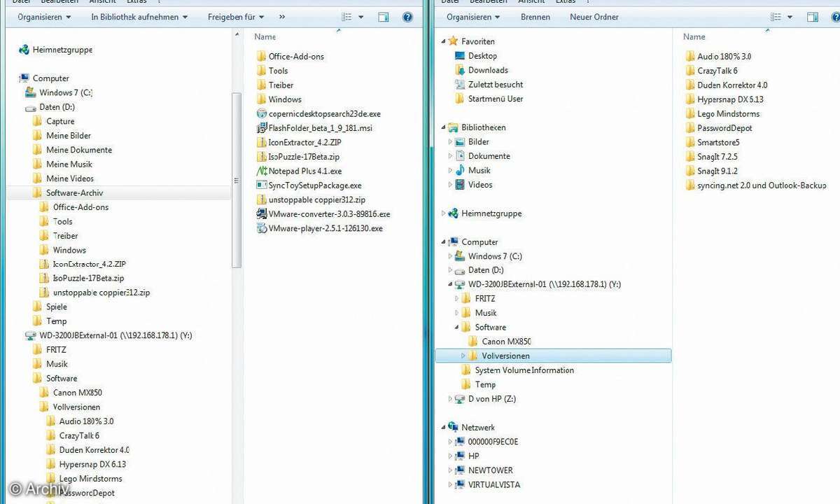Screen dimensions: 840x504
Task: Open syncing.net 2.0 und Outlook-Backup folder
Action: [756, 185]
